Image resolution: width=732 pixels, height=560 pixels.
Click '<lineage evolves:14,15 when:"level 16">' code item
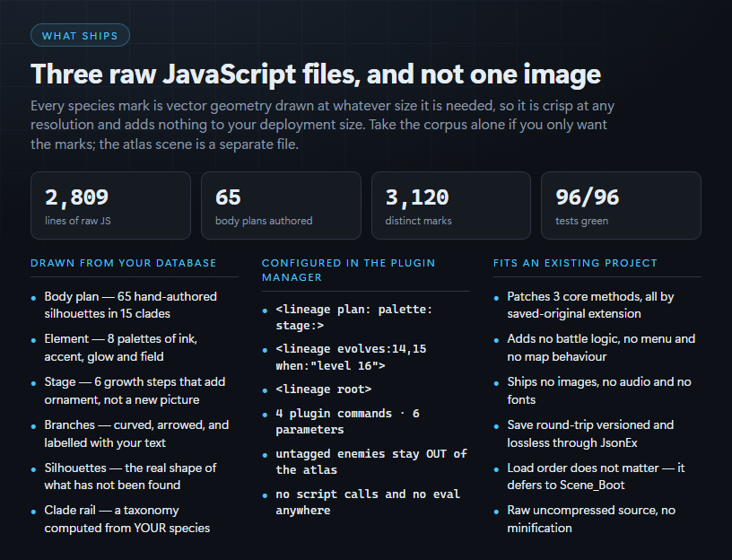coord(351,357)
